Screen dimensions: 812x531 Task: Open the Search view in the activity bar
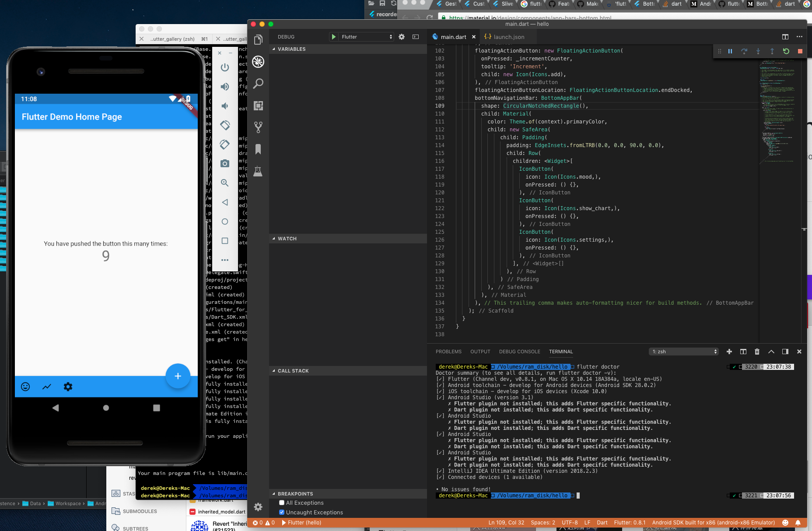258,83
